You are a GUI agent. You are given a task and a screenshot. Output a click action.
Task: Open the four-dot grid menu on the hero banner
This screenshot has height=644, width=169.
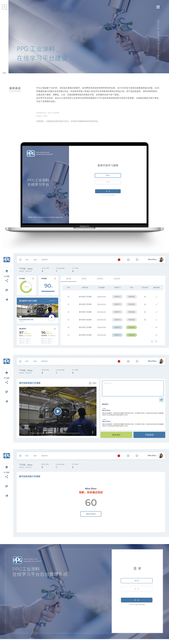pyautogui.click(x=158, y=7)
